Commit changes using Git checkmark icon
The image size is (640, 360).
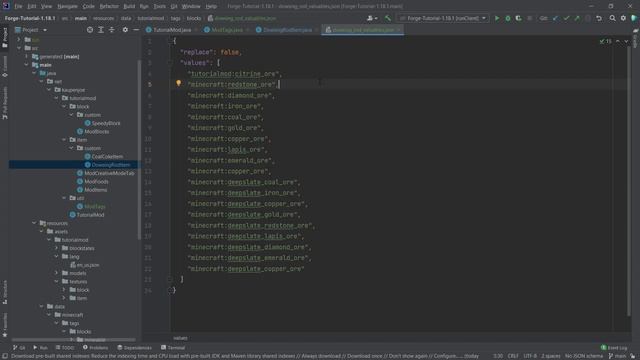[566, 18]
